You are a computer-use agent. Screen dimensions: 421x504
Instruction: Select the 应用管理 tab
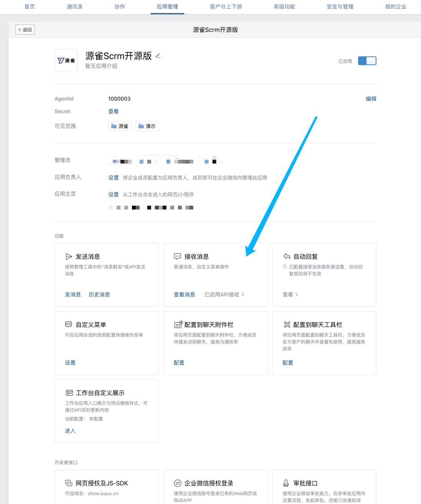click(167, 7)
